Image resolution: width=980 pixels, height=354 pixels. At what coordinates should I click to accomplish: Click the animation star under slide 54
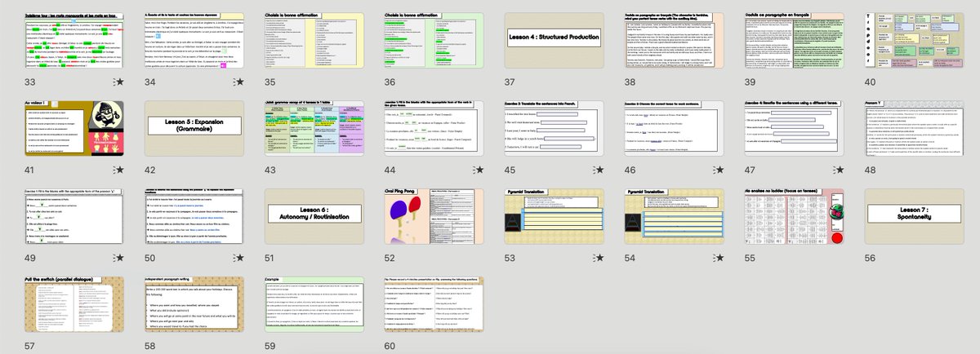[719, 257]
